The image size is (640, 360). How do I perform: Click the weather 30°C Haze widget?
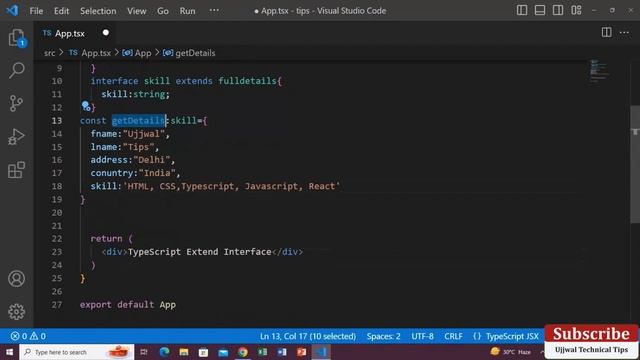[x=512, y=352]
